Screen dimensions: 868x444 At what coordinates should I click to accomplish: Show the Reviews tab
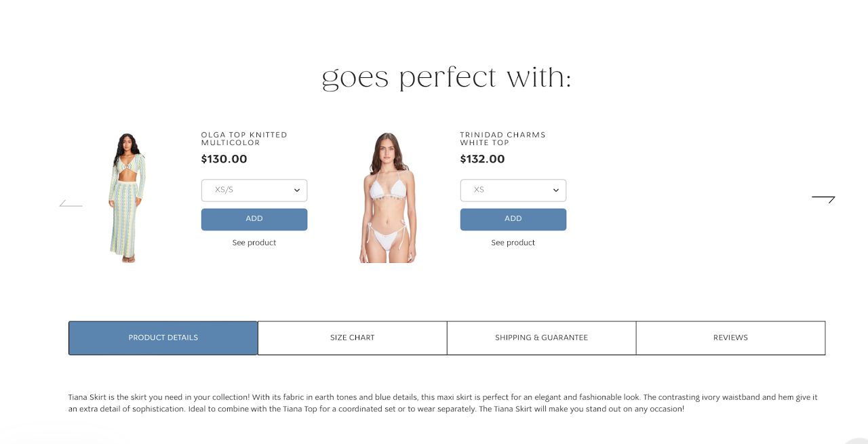(731, 338)
